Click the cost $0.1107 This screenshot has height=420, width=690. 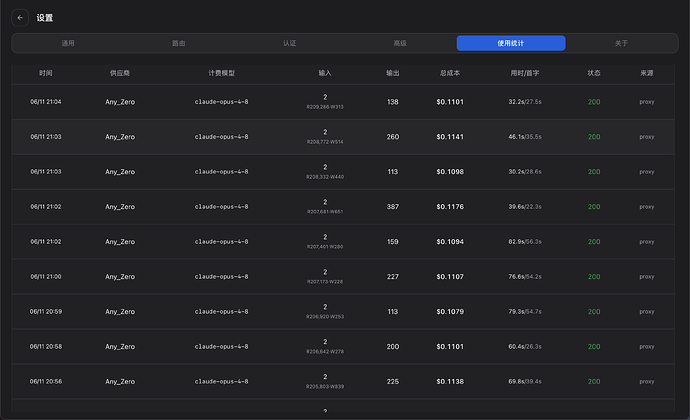point(450,276)
